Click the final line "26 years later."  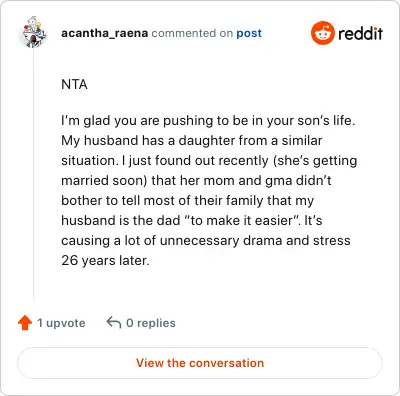105,260
